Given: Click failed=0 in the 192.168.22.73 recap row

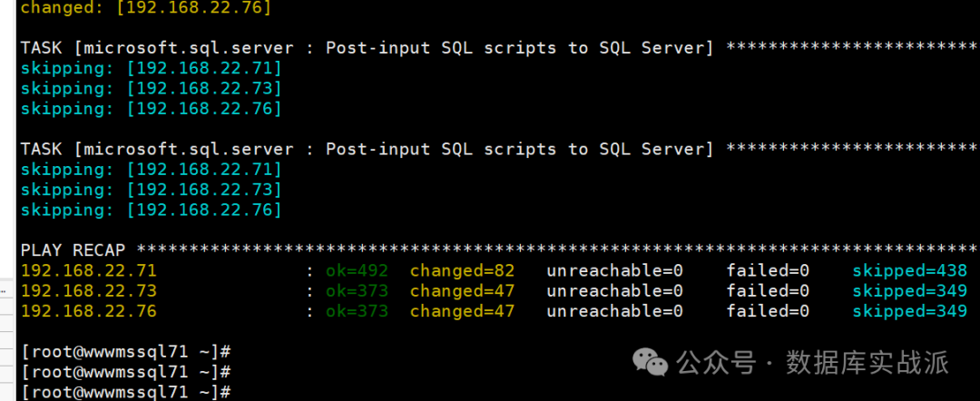Looking at the screenshot, I should pyautogui.click(x=768, y=290).
